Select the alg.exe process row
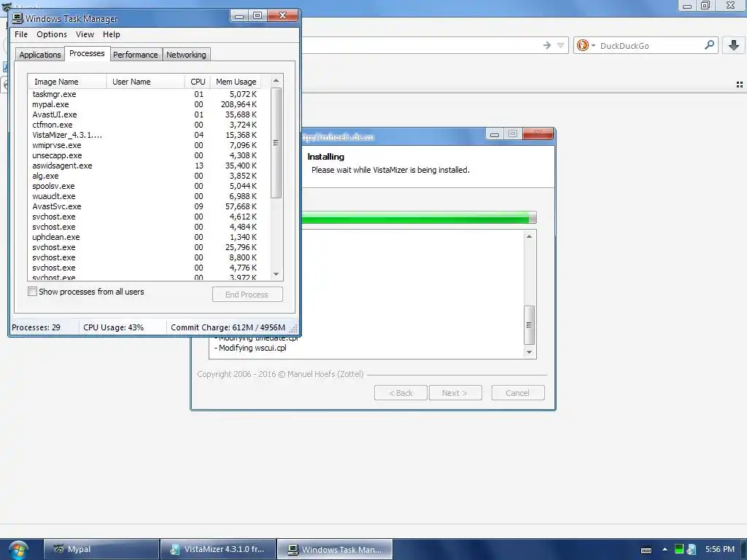747x560 pixels. 149,176
